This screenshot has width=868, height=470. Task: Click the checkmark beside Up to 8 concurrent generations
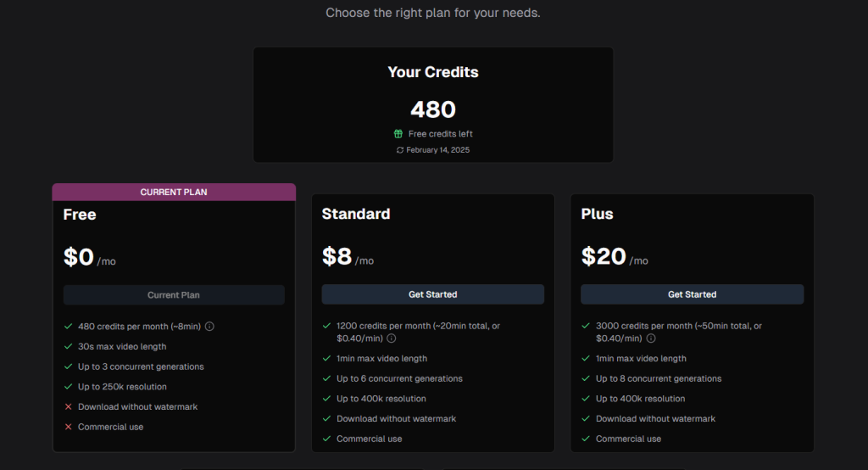coord(586,379)
